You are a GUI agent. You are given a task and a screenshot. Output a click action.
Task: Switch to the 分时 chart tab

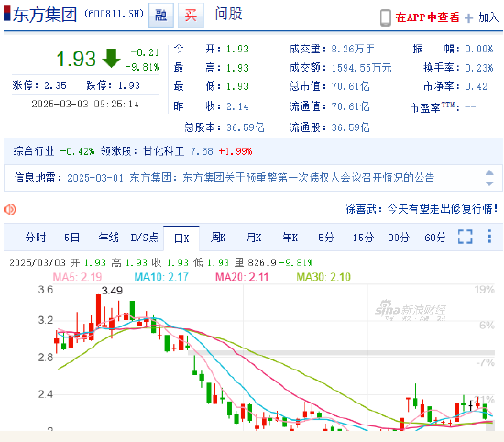tap(36, 238)
